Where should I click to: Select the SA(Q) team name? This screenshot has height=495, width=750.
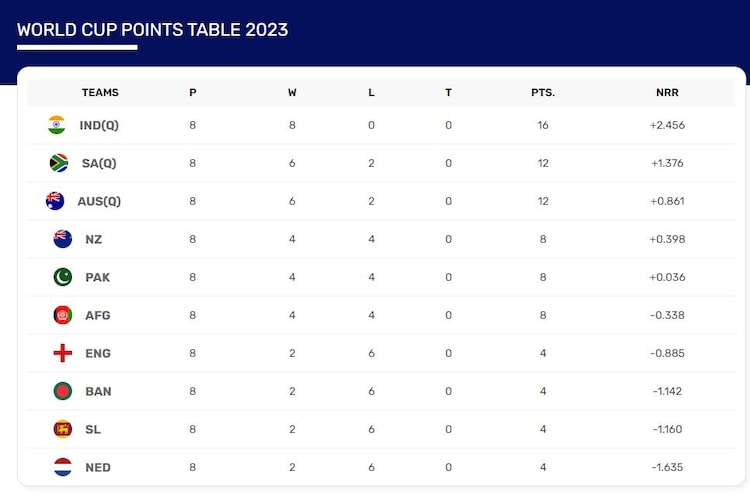click(x=100, y=163)
